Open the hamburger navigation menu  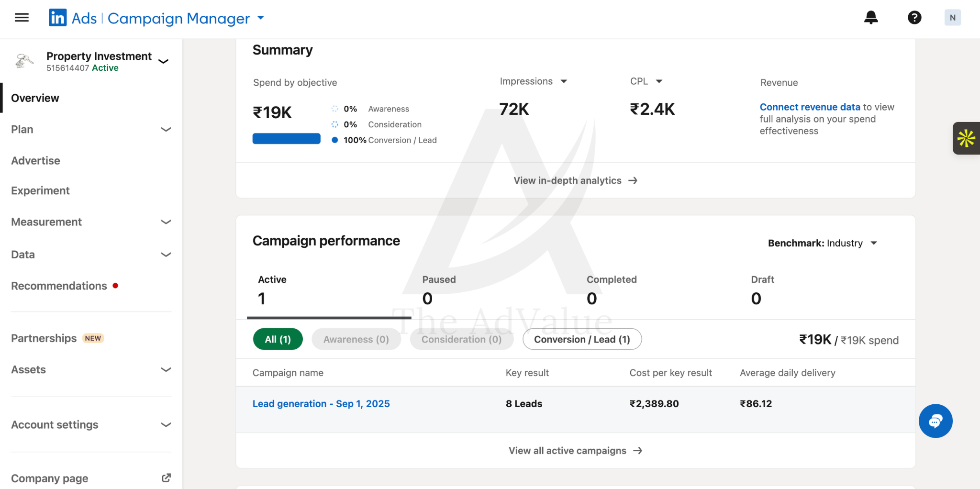[x=22, y=18]
